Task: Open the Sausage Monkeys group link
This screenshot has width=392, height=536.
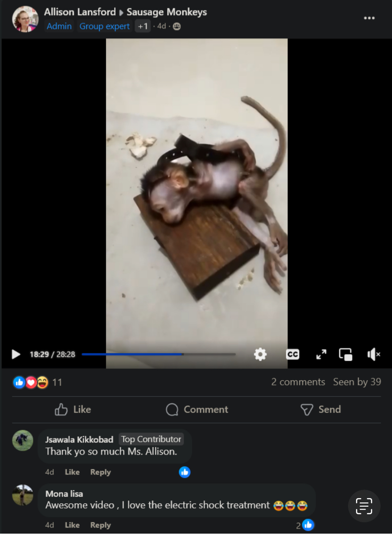Action: 167,12
